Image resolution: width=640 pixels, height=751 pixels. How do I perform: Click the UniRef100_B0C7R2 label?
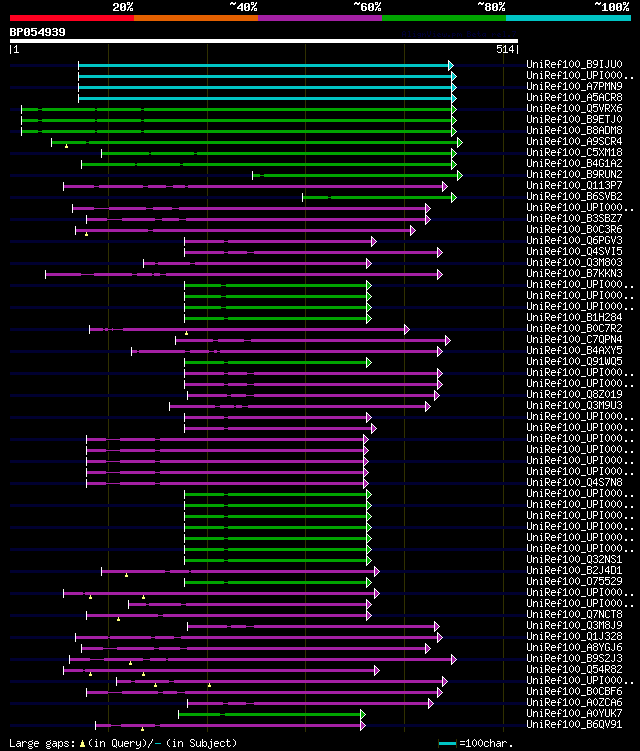tap(574, 329)
